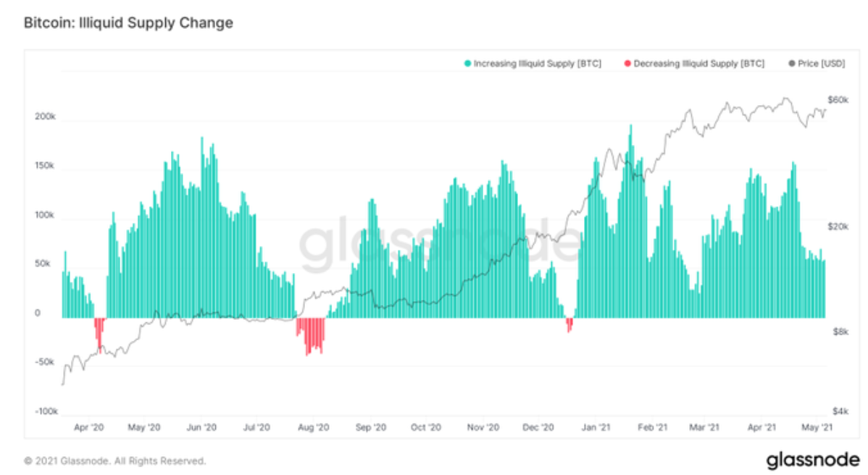This screenshot has width=868, height=475.
Task: Click the Aug '20 x-axis label
Action: 314,428
